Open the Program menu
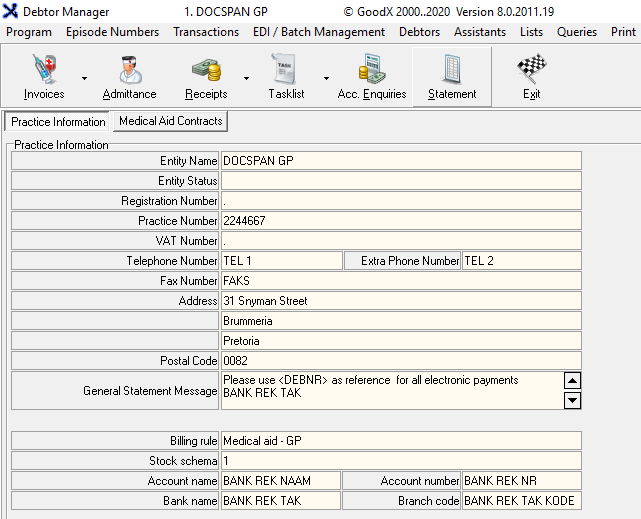 [29, 32]
